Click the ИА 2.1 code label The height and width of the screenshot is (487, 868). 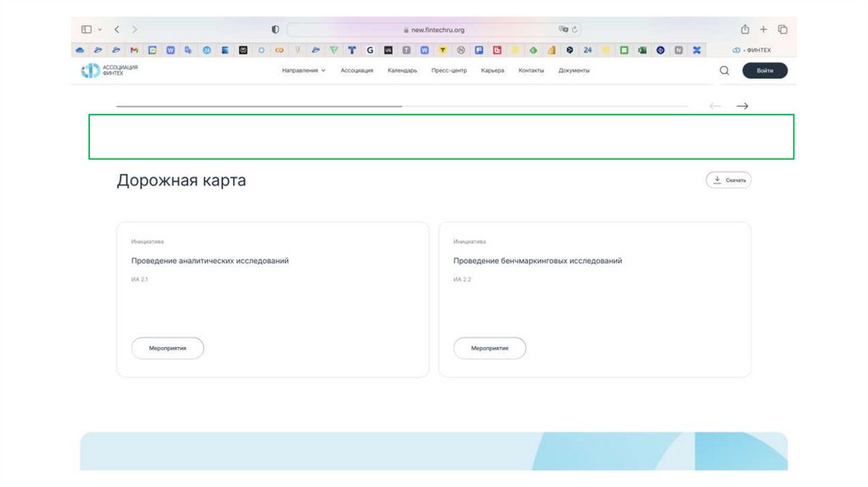pos(140,279)
